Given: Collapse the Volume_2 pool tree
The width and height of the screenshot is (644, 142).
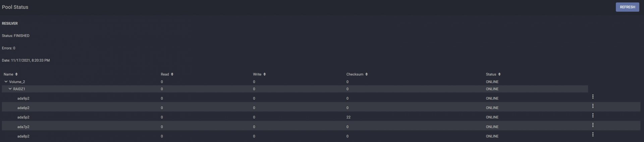Looking at the screenshot, I should [6, 82].
